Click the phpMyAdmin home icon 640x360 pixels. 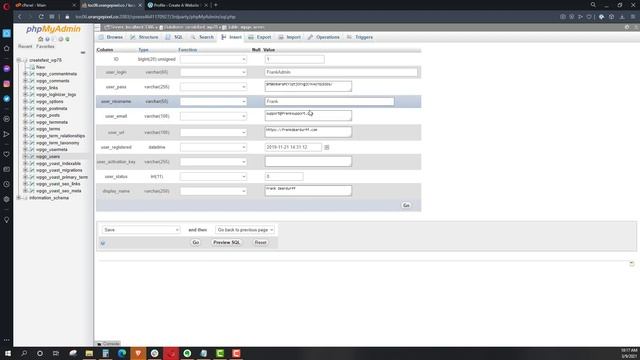click(40, 39)
